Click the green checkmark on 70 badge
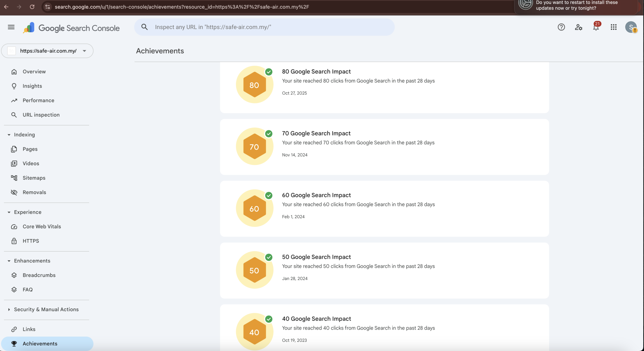Image resolution: width=644 pixels, height=351 pixels. coord(269,134)
